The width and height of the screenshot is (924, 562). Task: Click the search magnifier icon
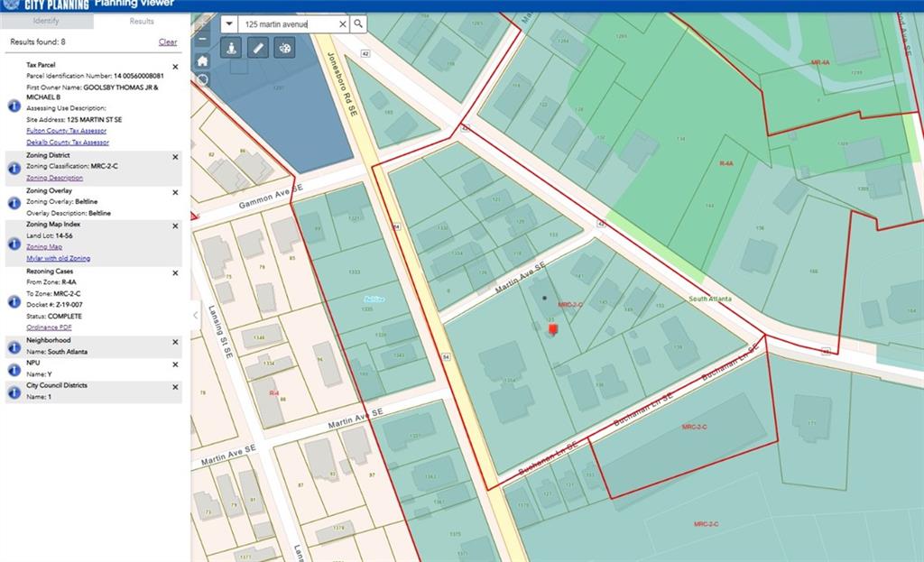click(x=358, y=24)
